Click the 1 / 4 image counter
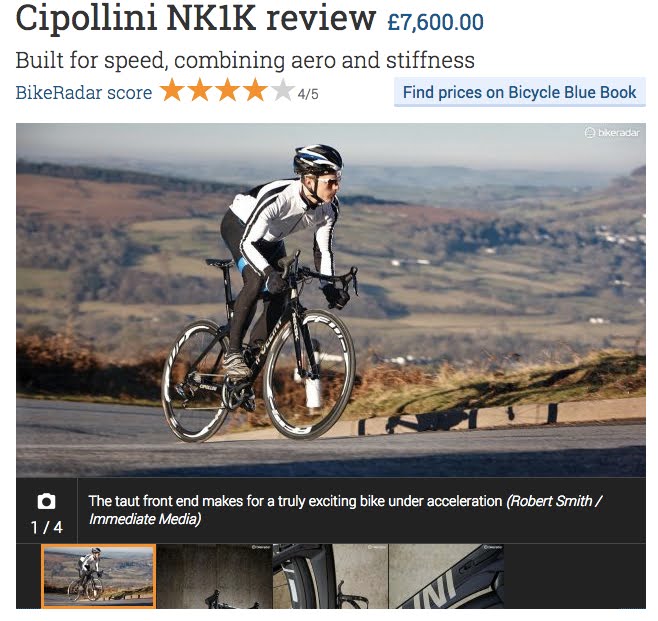Viewport: 658px width, 621px height. [47, 527]
